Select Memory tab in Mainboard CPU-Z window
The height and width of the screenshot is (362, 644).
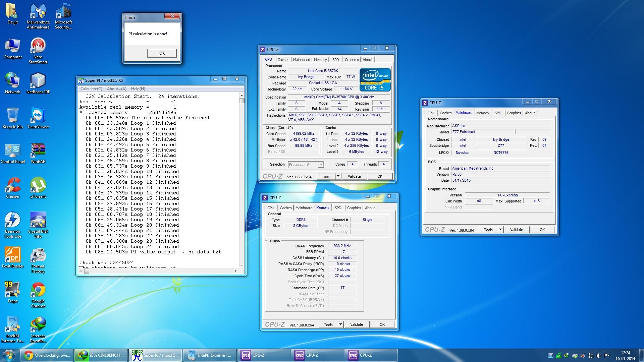(x=483, y=113)
